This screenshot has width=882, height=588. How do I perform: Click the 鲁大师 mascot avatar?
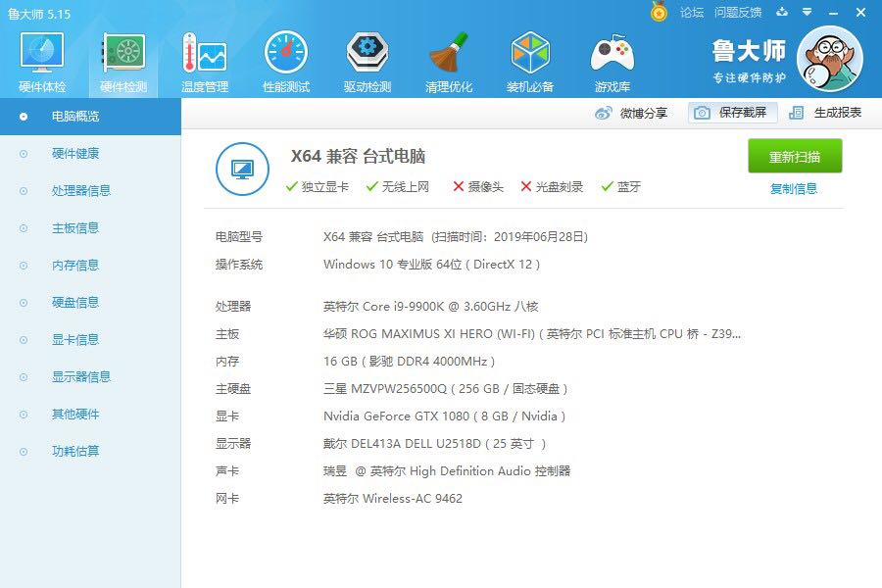[x=830, y=59]
